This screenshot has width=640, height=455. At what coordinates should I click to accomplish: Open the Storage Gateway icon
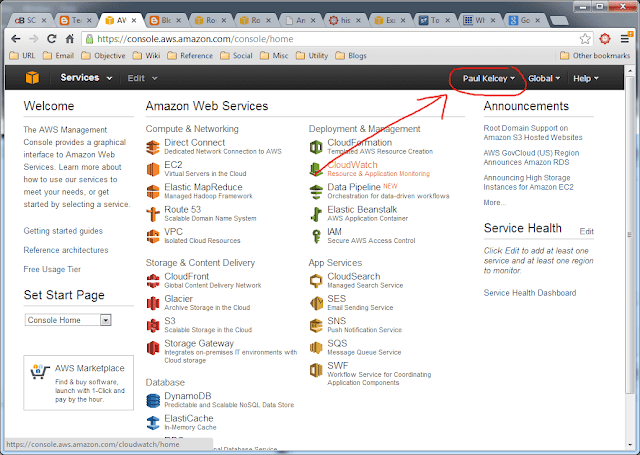(x=153, y=348)
